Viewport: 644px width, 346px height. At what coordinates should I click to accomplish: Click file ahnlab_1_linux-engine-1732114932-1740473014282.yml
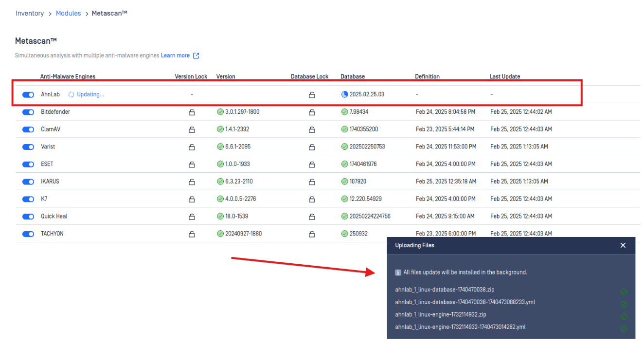pyautogui.click(x=460, y=327)
